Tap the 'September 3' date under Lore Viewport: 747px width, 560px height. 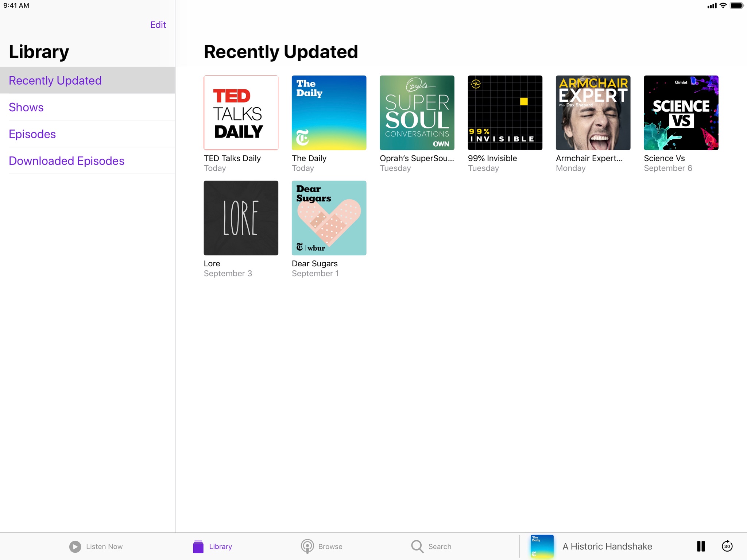click(x=228, y=273)
